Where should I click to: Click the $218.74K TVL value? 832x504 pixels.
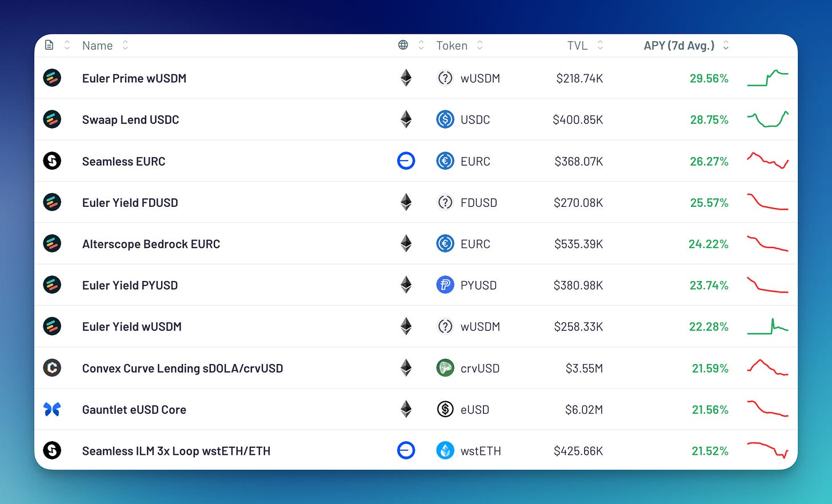579,78
